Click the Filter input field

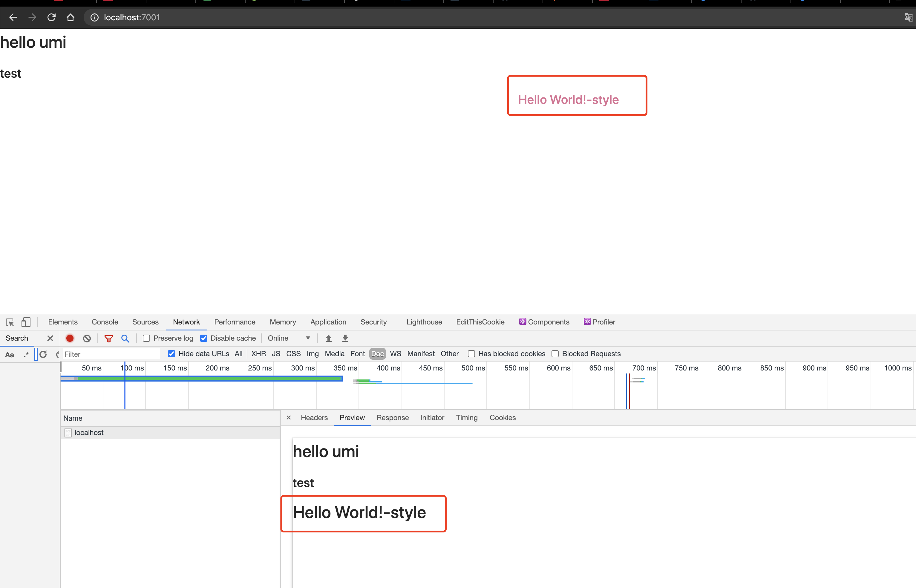pos(111,354)
